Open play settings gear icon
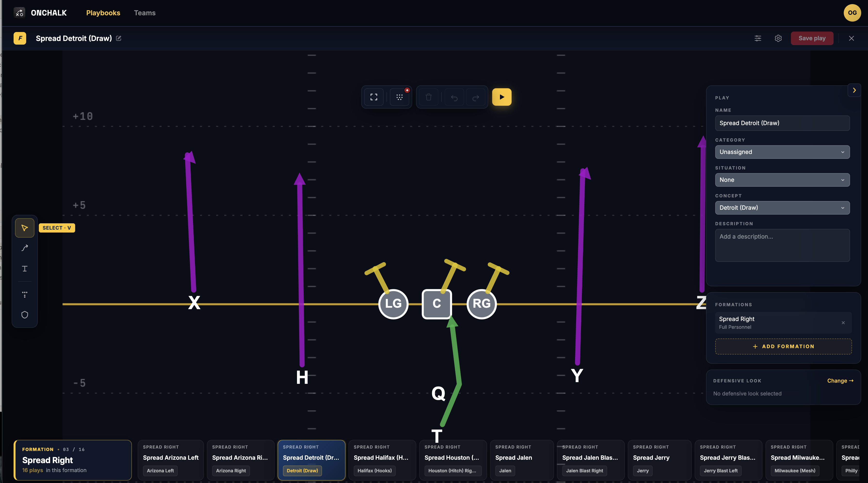 pos(778,38)
